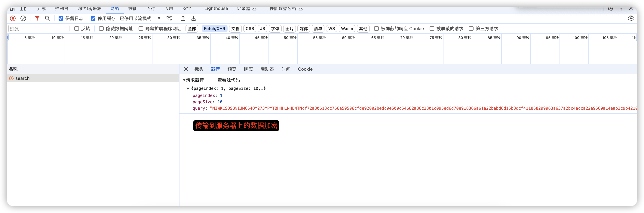
Task: Show 时间 tab of request
Action: (286, 69)
